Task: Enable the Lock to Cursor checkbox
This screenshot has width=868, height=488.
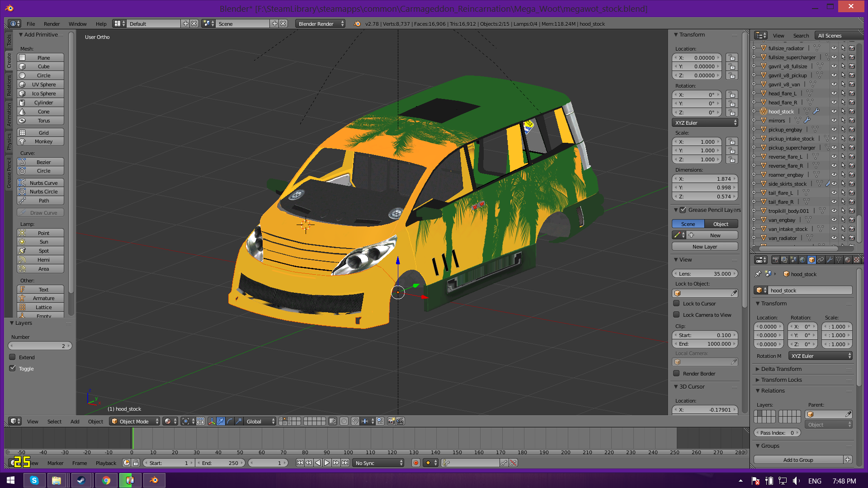Action: (676, 303)
